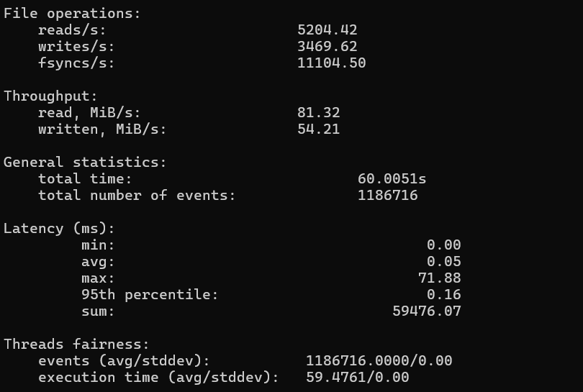Select the reads/s value 5204.42
This screenshot has width=583, height=392.
click(x=327, y=29)
